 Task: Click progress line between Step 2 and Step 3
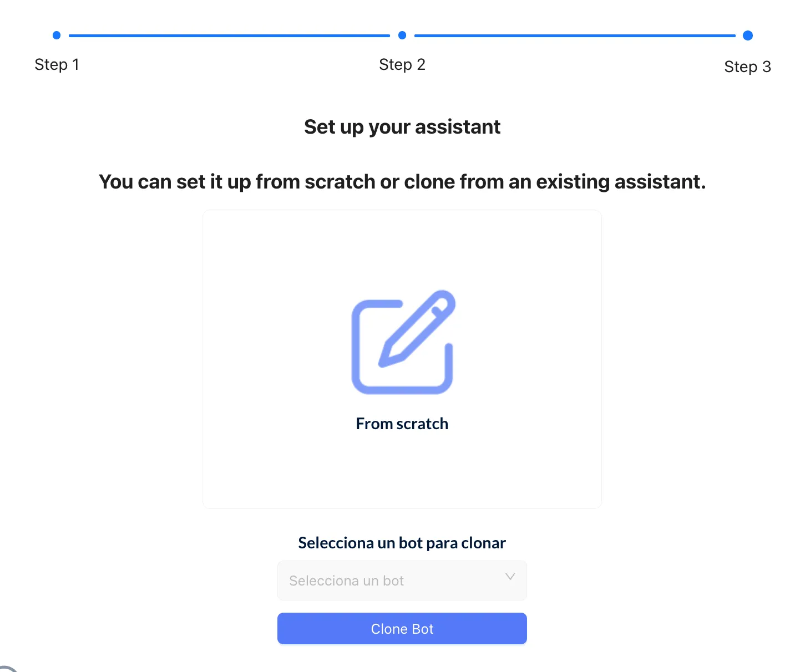click(575, 35)
